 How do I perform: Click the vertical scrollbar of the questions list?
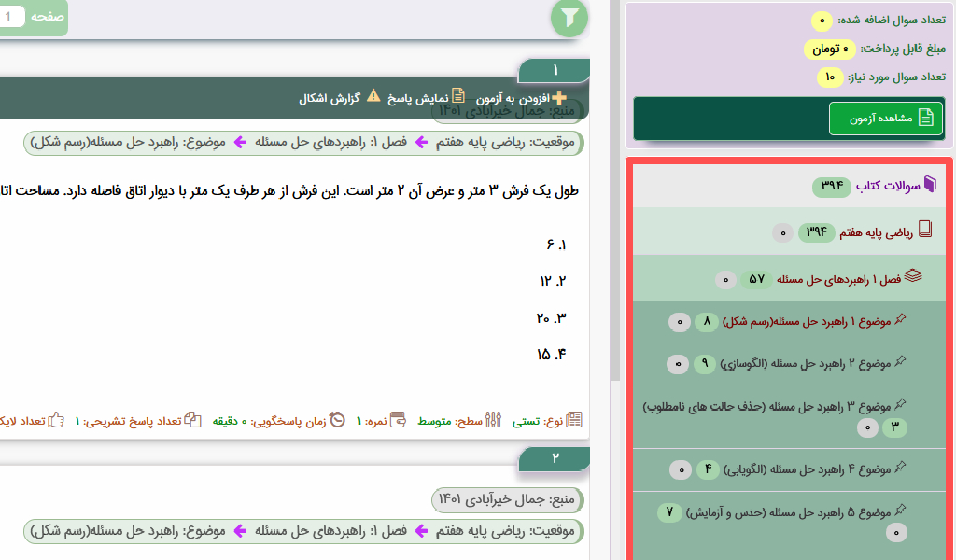614,189
